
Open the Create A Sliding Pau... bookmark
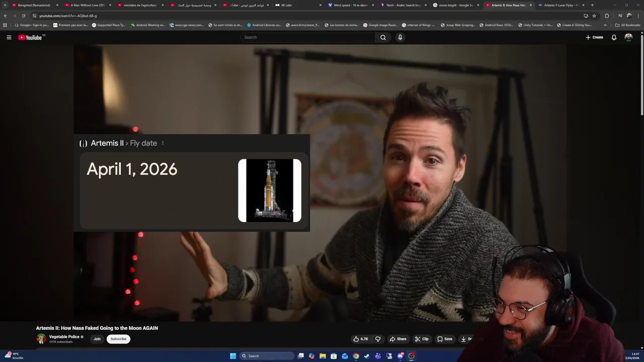pos(574,25)
